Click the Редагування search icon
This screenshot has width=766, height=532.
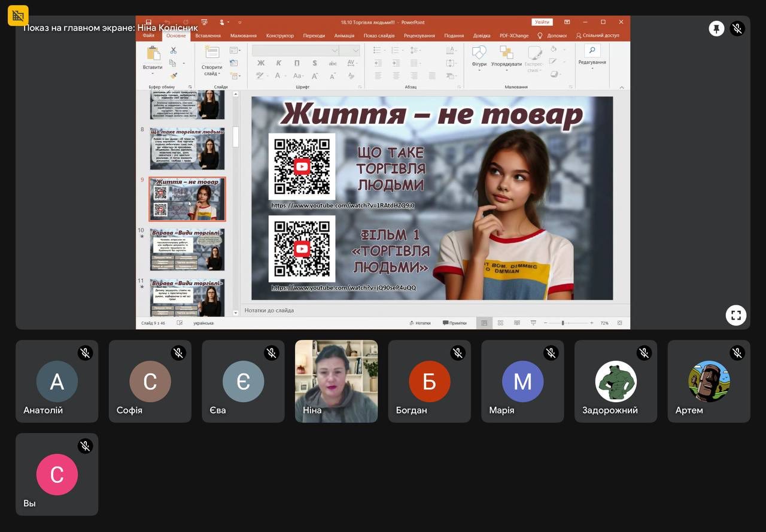click(x=592, y=51)
